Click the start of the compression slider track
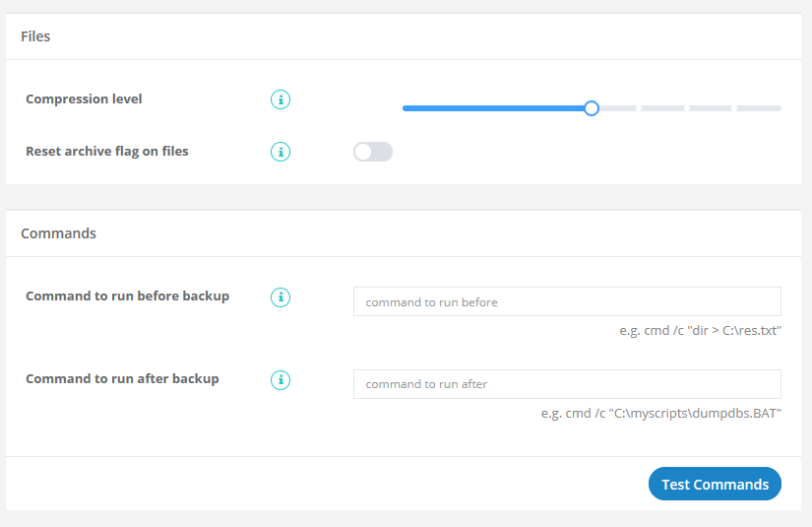812x527 pixels. click(x=405, y=108)
